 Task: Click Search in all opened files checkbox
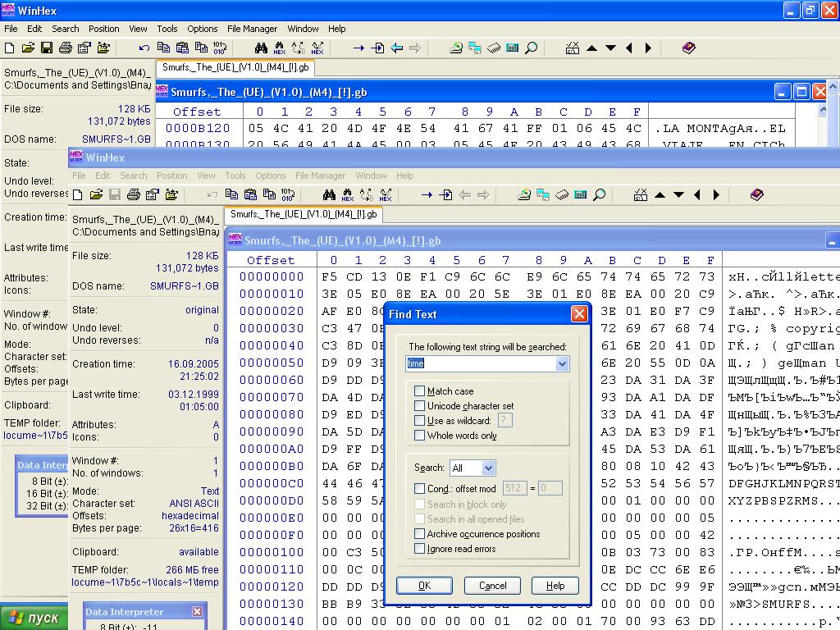(x=419, y=518)
